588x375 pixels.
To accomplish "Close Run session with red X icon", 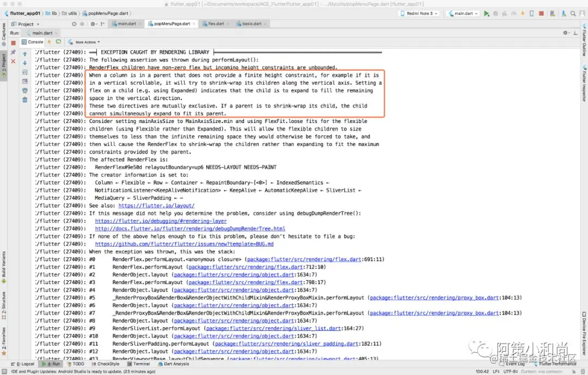I will pyautogui.click(x=13, y=61).
